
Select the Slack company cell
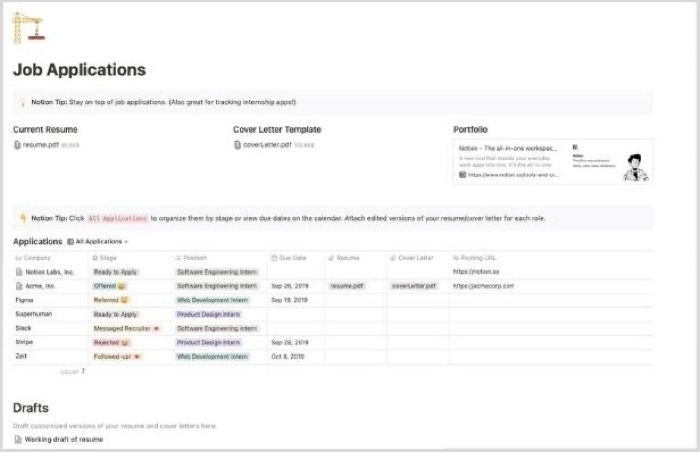[50, 328]
